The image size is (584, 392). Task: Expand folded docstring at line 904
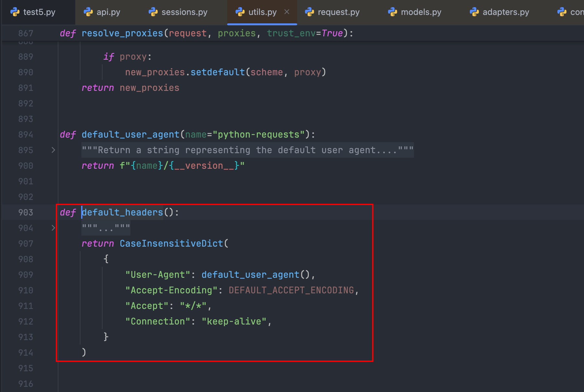pyautogui.click(x=53, y=228)
